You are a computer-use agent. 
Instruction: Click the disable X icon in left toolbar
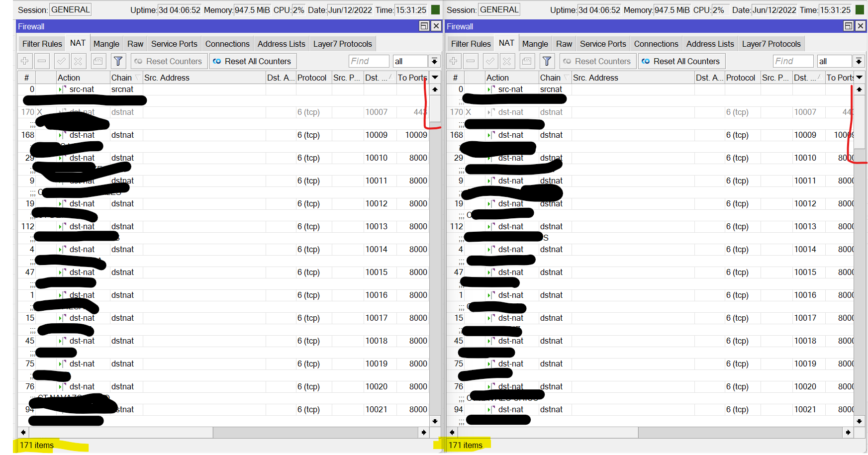click(79, 61)
